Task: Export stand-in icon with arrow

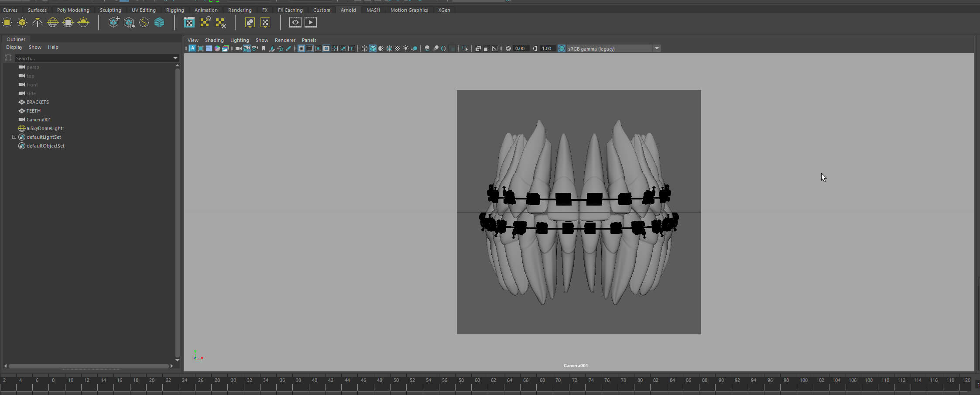Action: (x=129, y=22)
